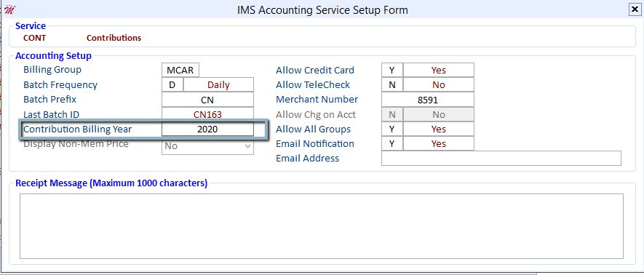
Task: Click the Display Non-Mem Price label
Action: (x=76, y=144)
